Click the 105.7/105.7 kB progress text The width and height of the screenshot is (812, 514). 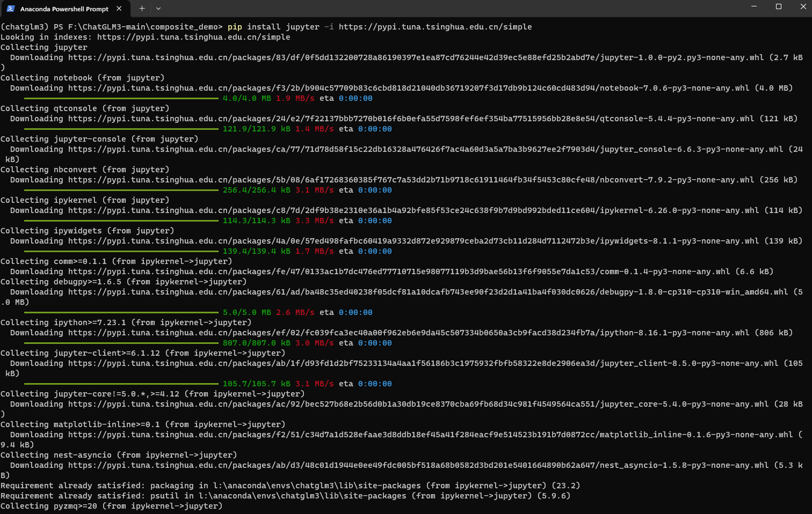point(257,383)
